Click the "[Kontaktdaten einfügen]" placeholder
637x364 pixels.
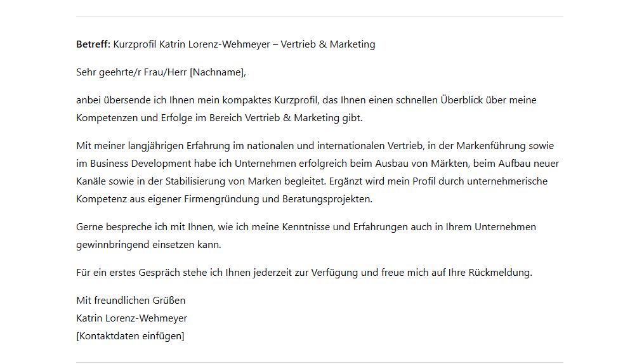(x=130, y=336)
